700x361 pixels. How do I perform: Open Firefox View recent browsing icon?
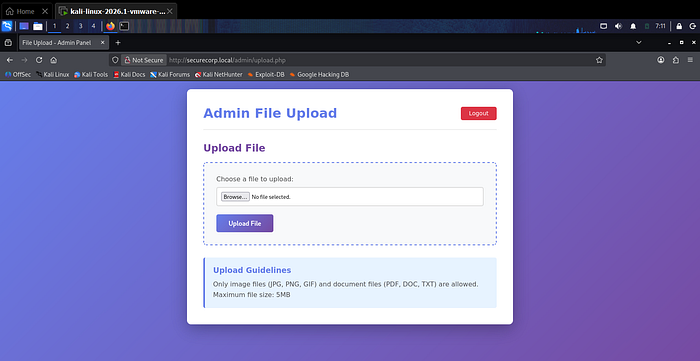pyautogui.click(x=8, y=43)
